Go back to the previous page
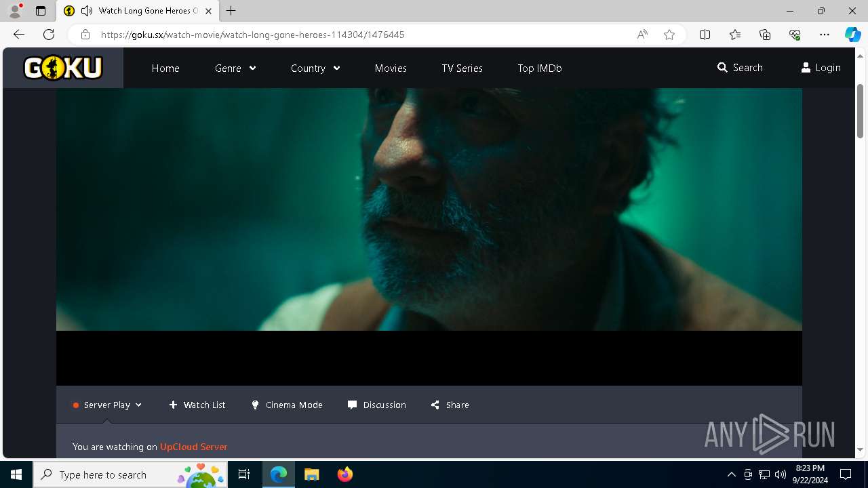The height and width of the screenshot is (488, 868). 19,35
